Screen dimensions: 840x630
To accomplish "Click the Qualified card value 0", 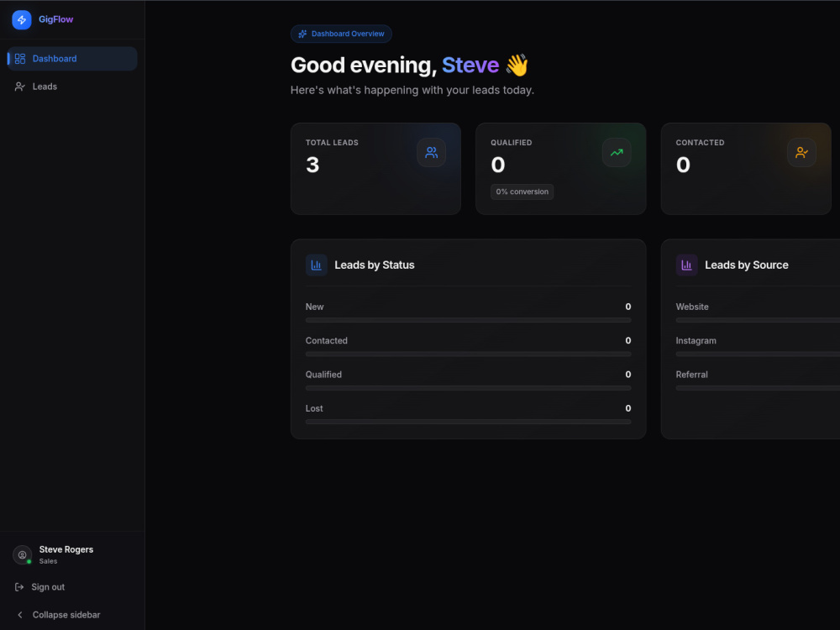I will pos(498,165).
